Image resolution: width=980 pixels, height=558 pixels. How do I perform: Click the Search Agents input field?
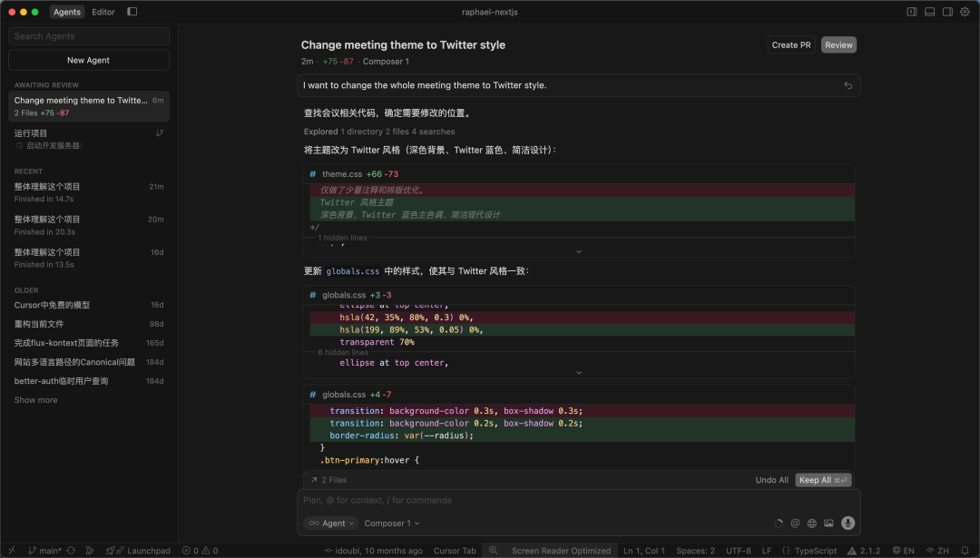pos(88,35)
